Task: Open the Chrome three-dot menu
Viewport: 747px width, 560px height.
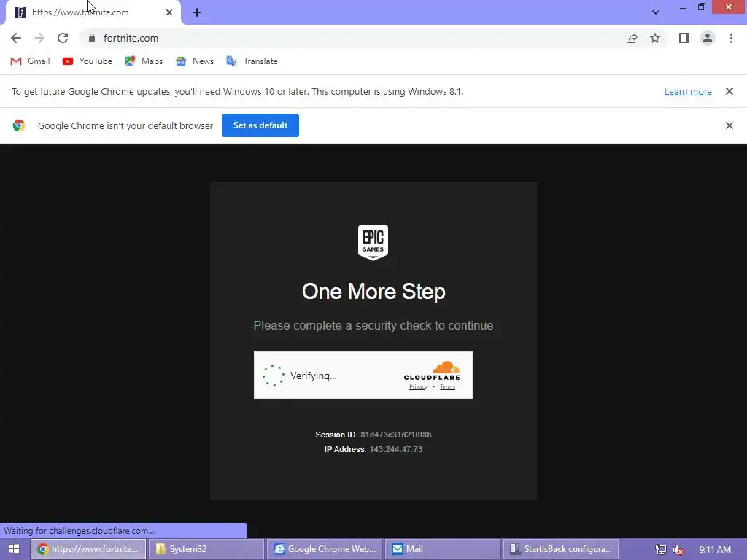Action: [x=731, y=38]
